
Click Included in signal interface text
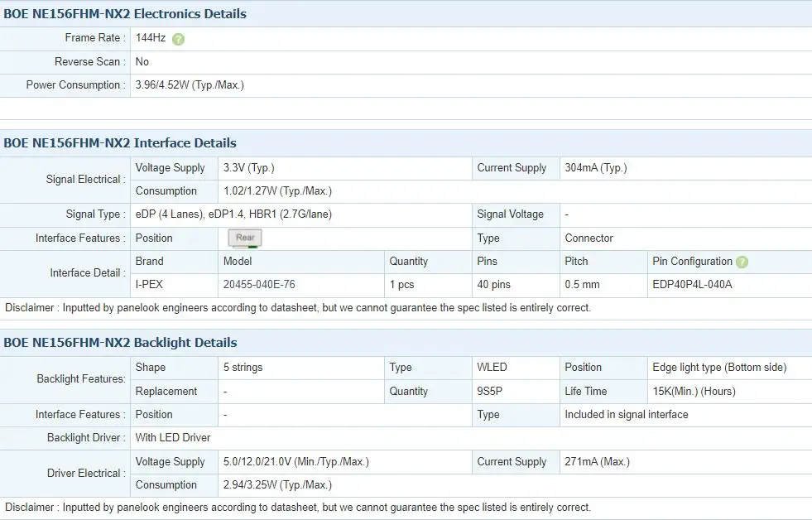626,414
